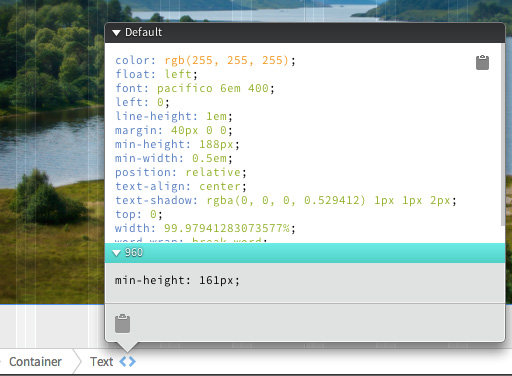This screenshot has height=376, width=512.
Task: Click the code brackets icon next to Text
Action: pyautogui.click(x=128, y=362)
